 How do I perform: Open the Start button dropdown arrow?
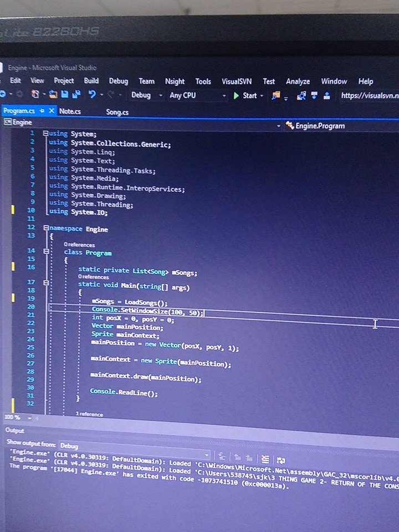pos(262,96)
